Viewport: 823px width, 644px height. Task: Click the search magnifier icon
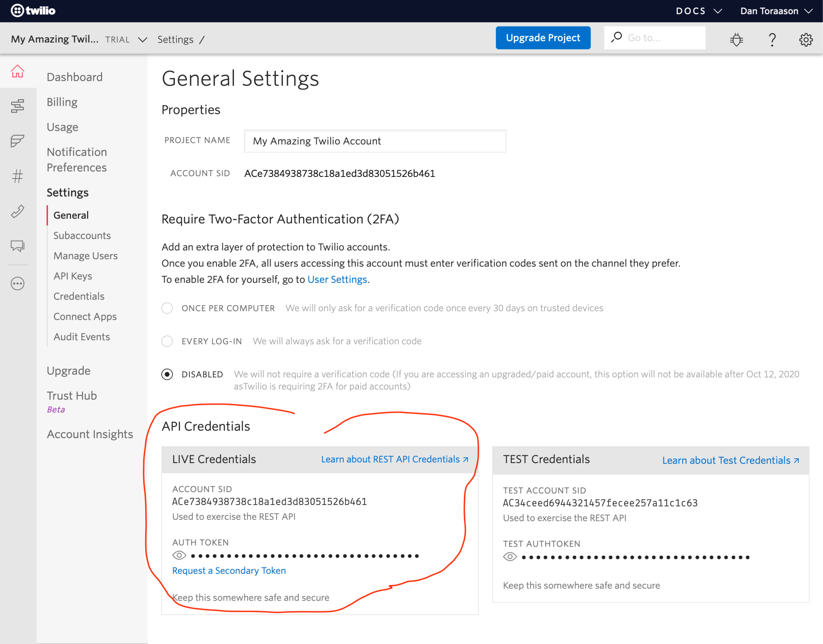(x=617, y=37)
